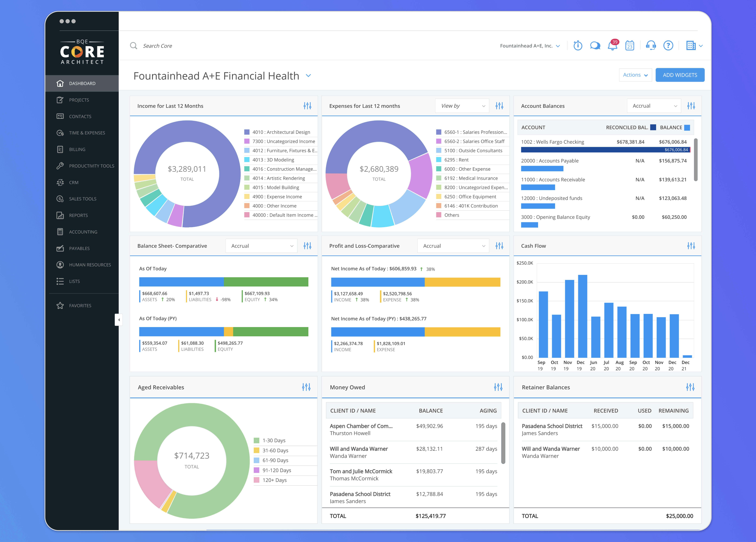
Task: Click the Cash Flow widget settings icon
Action: click(691, 246)
